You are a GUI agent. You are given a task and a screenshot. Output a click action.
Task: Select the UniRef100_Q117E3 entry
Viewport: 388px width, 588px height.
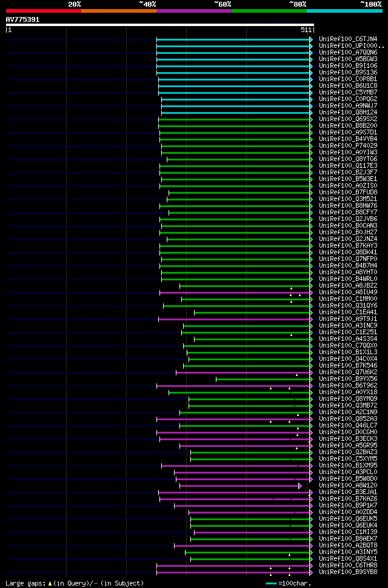coord(348,166)
